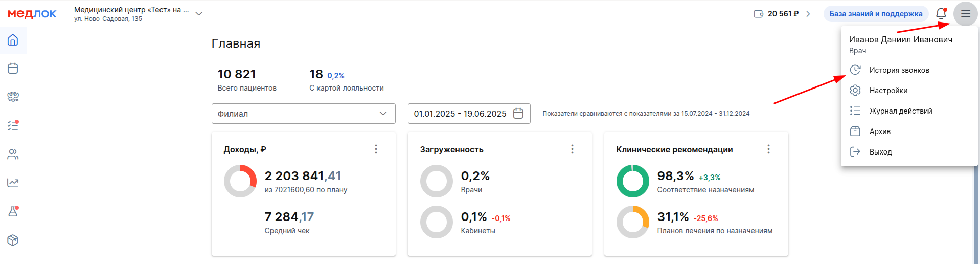Click База знаний и поддержка button
The width and height of the screenshot is (980, 264).
click(x=876, y=14)
